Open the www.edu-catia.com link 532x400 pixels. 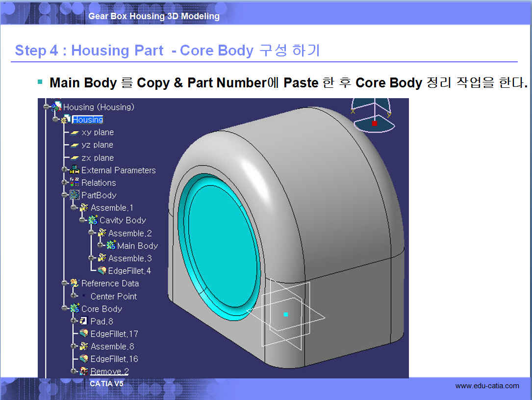[487, 386]
